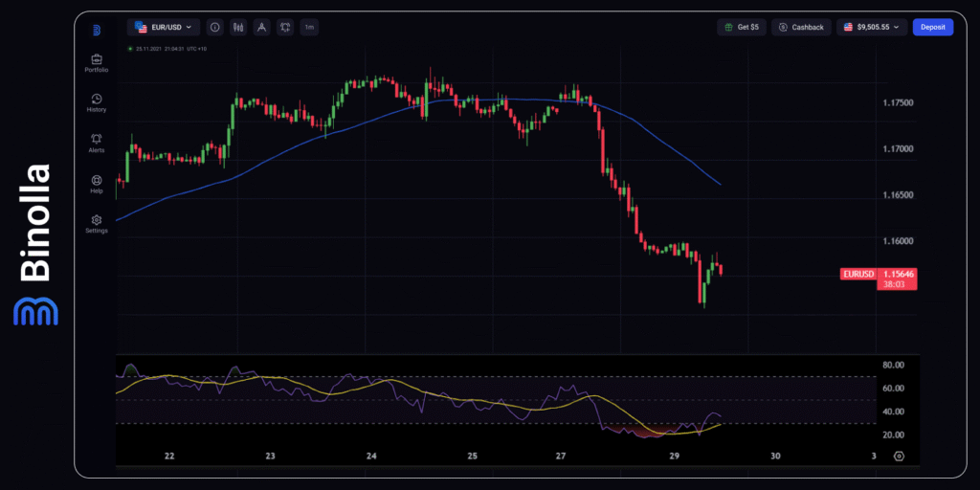The height and width of the screenshot is (490, 980).
Task: Click the asset info icon
Action: pos(213,28)
